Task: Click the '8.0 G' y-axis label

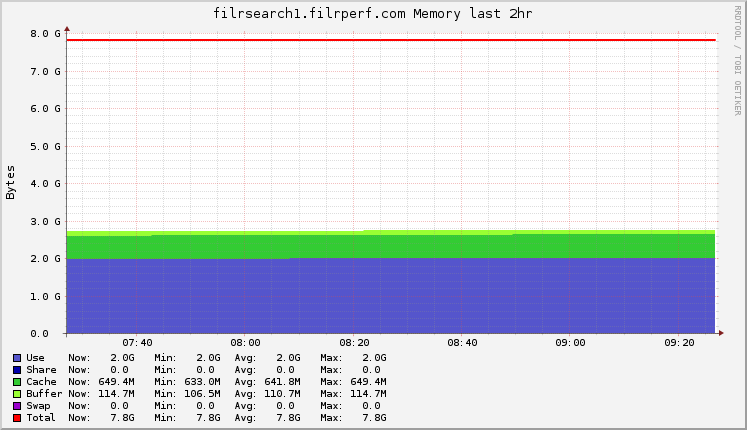Action: tap(46, 33)
